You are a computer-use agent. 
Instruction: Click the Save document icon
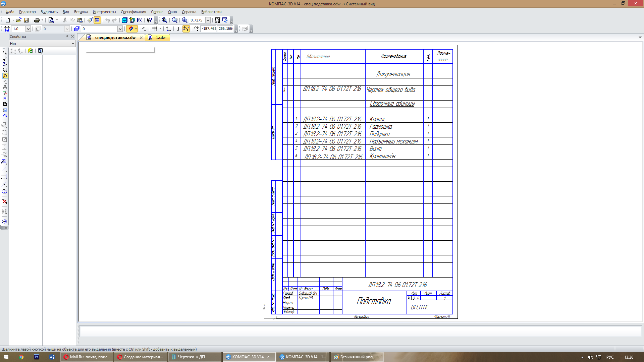26,20
